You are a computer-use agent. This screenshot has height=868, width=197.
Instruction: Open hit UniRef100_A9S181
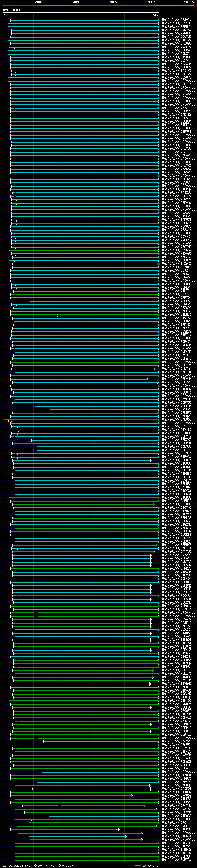click(x=177, y=23)
